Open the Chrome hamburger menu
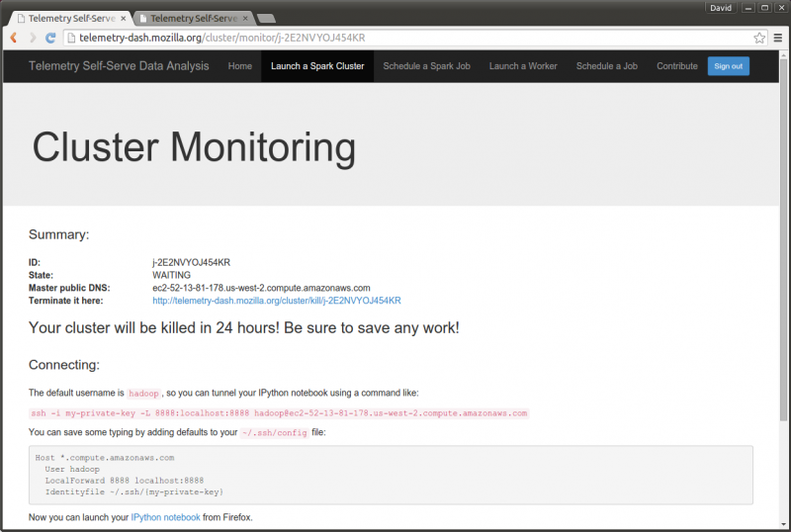This screenshot has height=532, width=791. [x=778, y=38]
